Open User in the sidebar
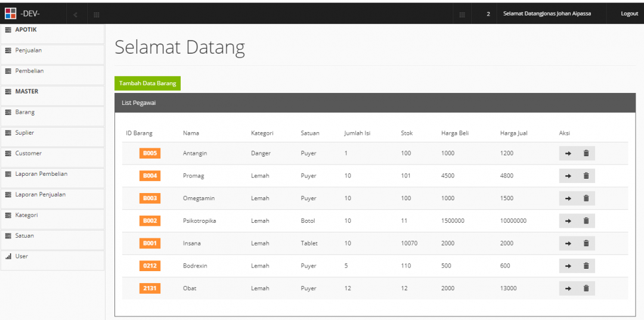This screenshot has height=320, width=644. [52, 260]
